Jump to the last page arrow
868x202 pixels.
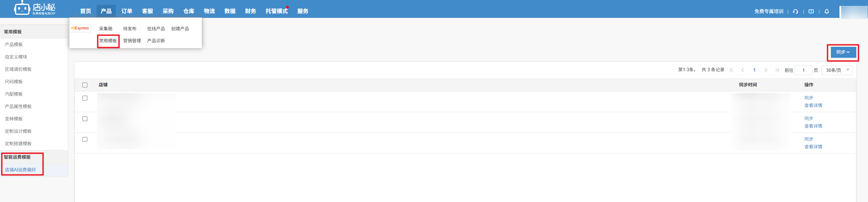[777, 70]
